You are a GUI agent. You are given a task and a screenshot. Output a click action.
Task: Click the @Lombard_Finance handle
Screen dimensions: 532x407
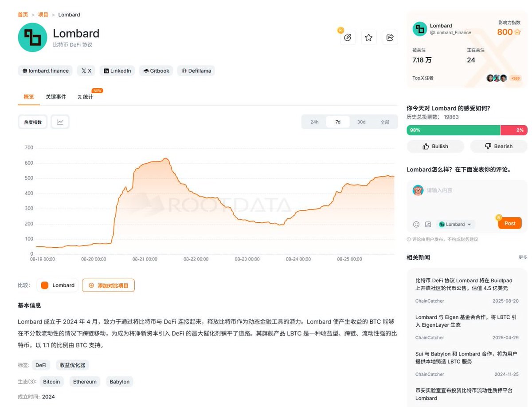point(450,32)
